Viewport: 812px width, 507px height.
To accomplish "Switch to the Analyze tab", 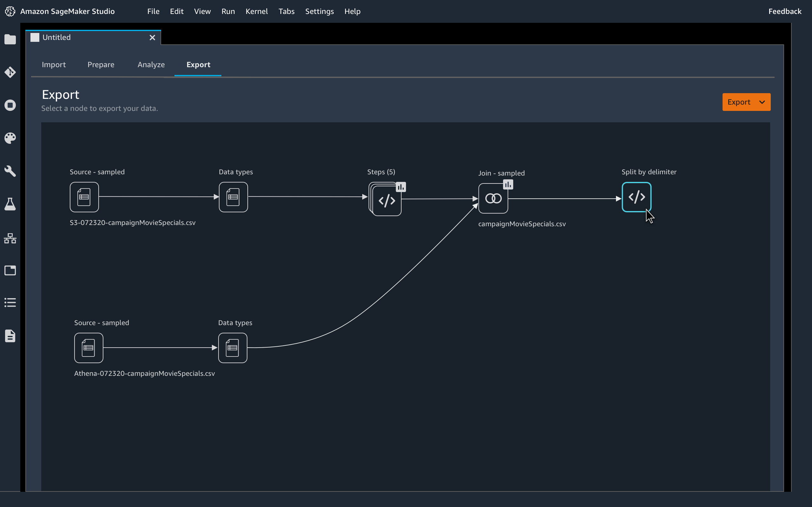I will (x=151, y=65).
